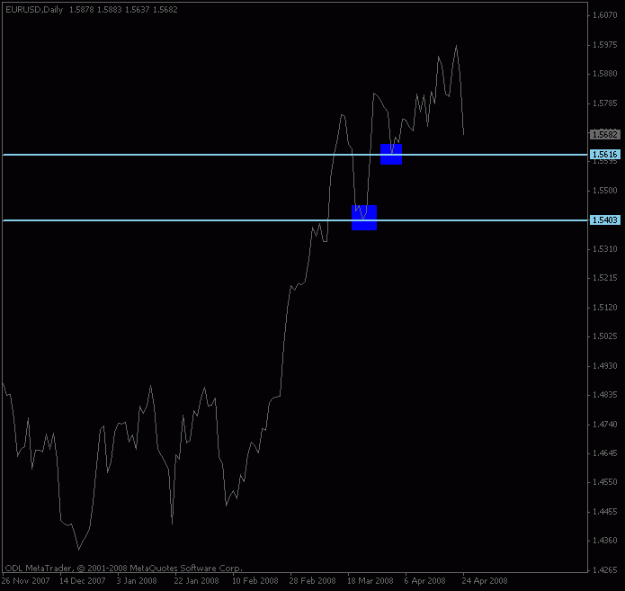Select the low value 1.5637 in header

click(x=138, y=10)
